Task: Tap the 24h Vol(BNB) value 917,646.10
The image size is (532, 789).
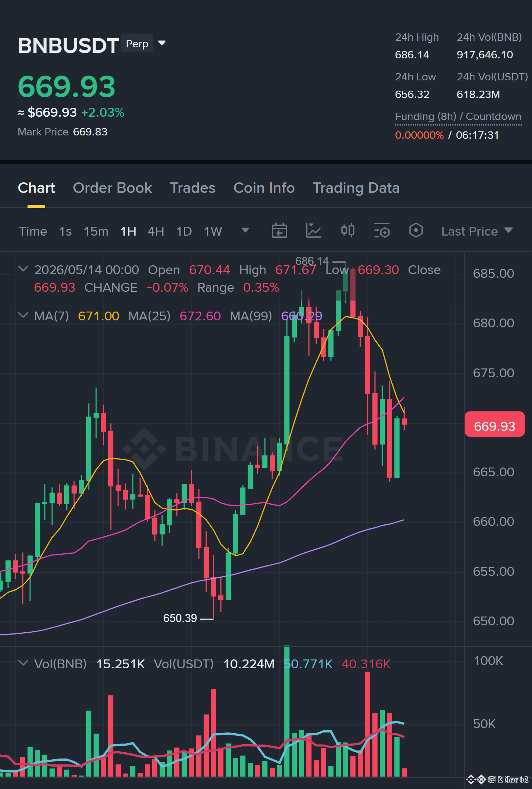Action: pyautogui.click(x=485, y=55)
